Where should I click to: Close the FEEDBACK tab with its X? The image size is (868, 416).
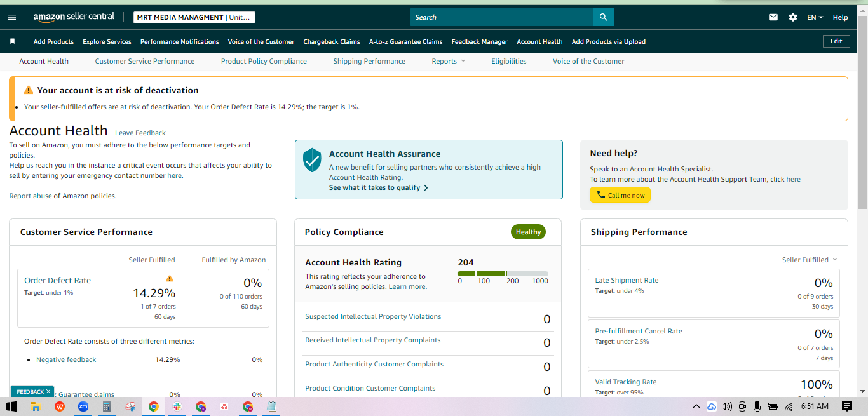(48, 391)
